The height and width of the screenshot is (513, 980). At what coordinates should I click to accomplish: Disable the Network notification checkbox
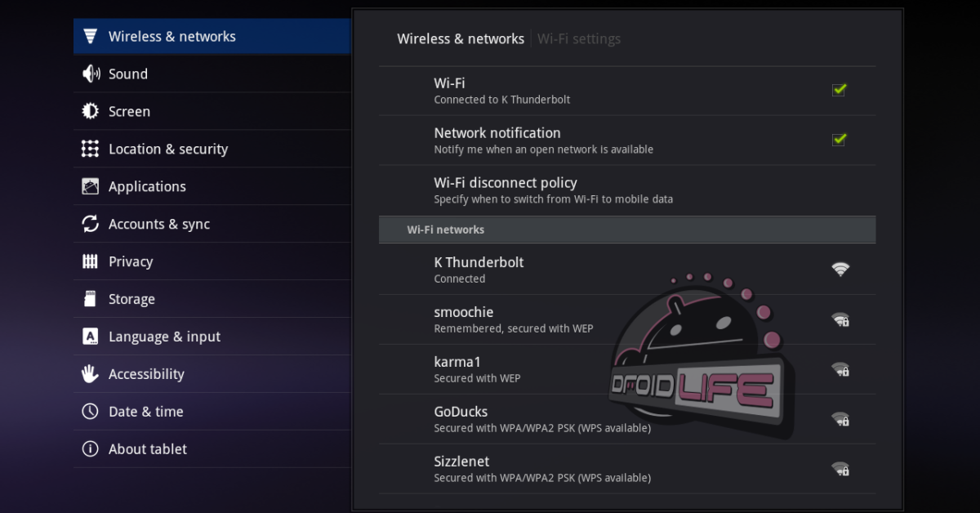click(x=839, y=140)
